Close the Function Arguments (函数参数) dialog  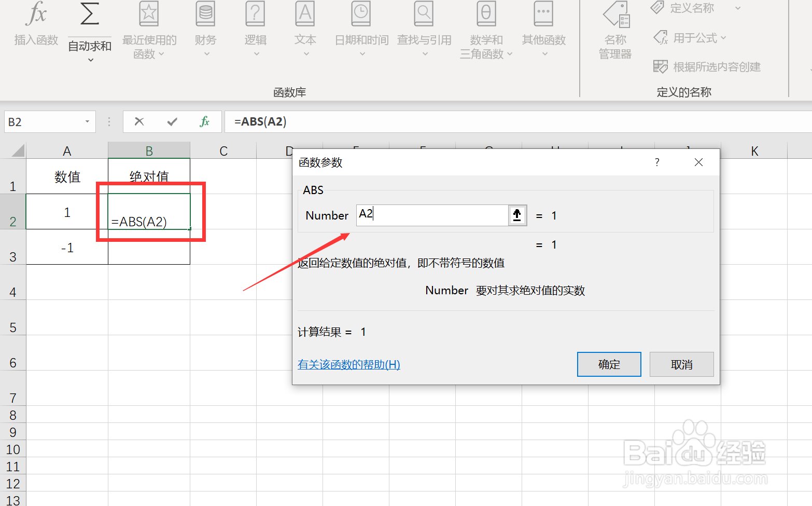698,162
